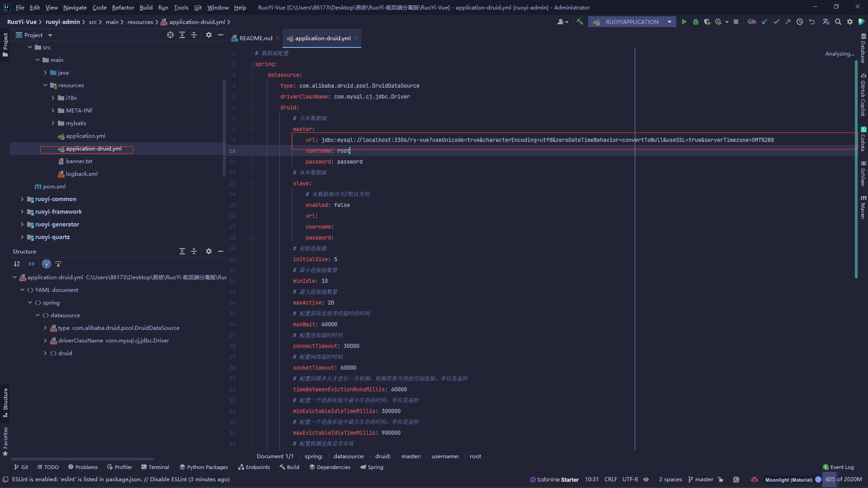868x488 pixels.
Task: Toggle read-only lock icon in status bar
Action: pyautogui.click(x=721, y=479)
